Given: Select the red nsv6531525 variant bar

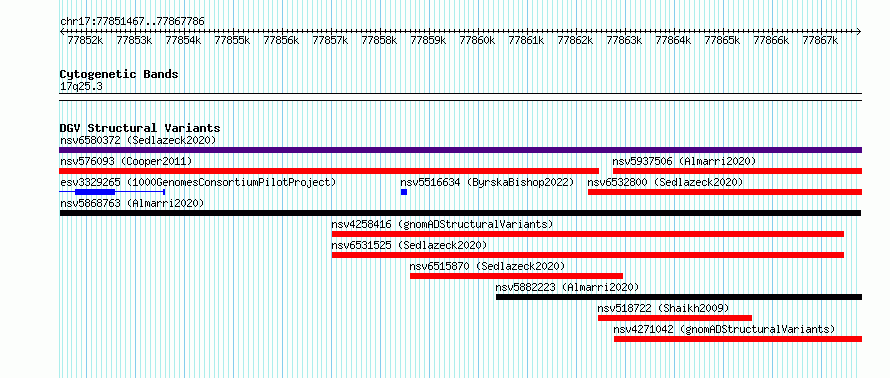Looking at the screenshot, I should pyautogui.click(x=588, y=255).
